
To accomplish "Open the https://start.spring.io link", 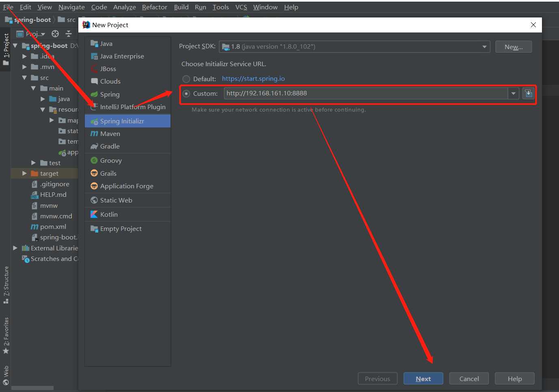I will coord(253,79).
